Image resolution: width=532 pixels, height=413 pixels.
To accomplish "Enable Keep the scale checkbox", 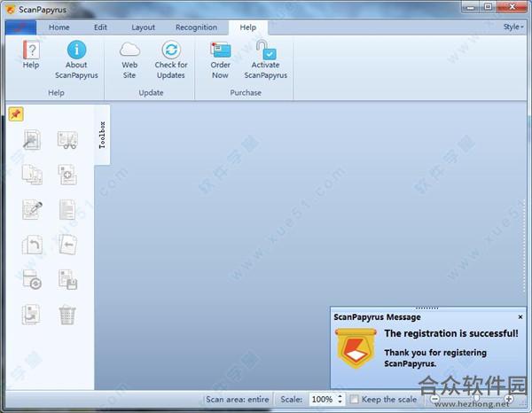I will tap(354, 400).
